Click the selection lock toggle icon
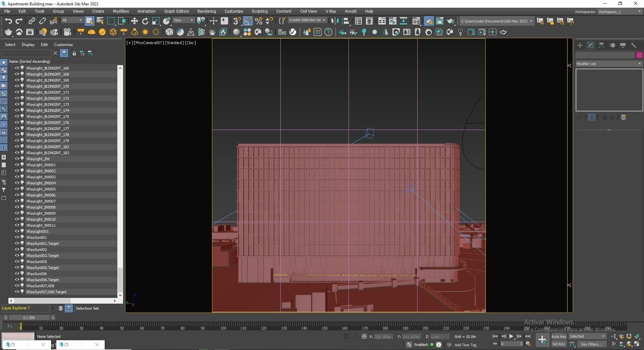 355,336
